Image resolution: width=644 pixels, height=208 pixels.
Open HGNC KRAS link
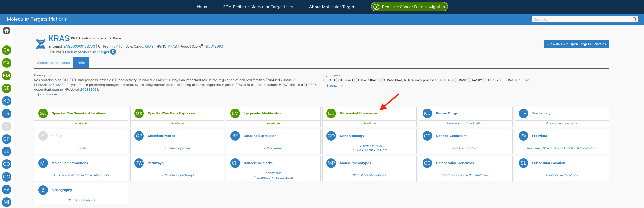coord(173,47)
